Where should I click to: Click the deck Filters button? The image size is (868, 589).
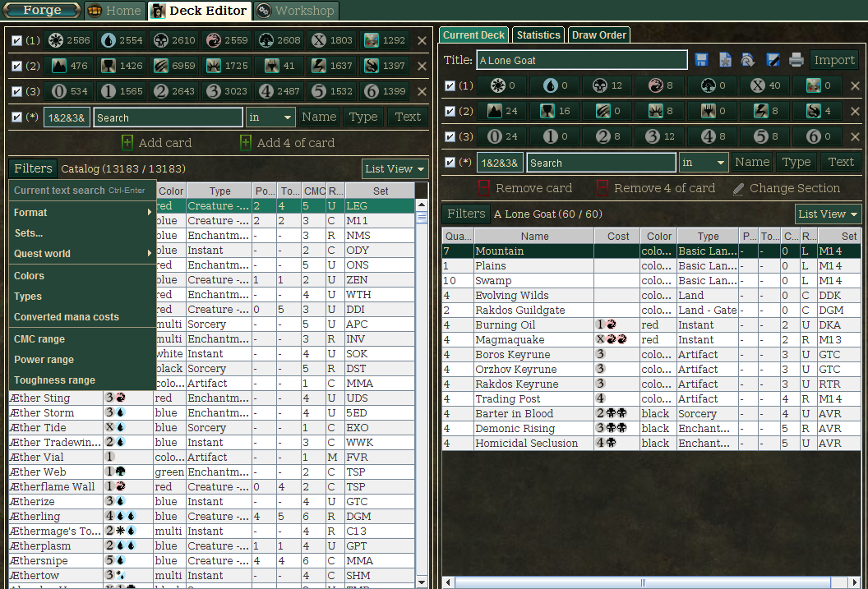[x=466, y=214]
